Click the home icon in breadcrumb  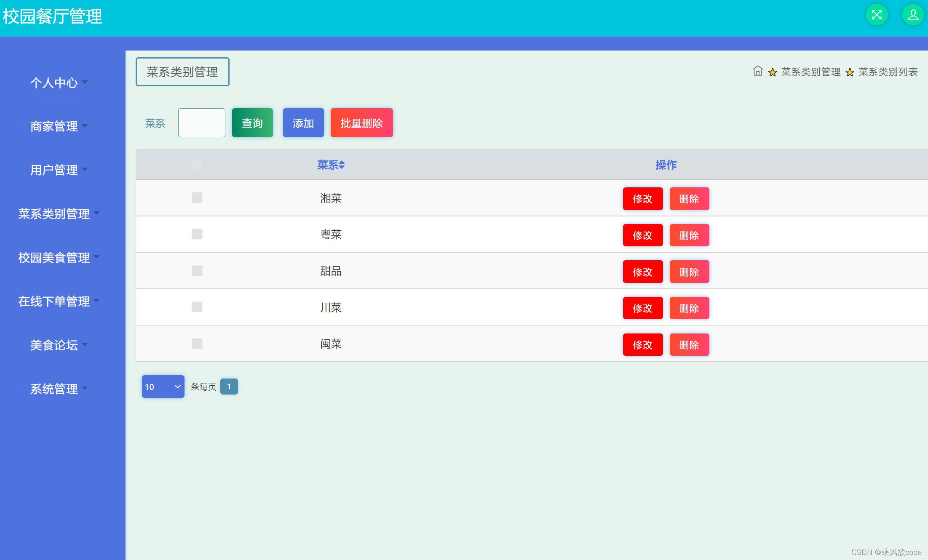click(757, 71)
